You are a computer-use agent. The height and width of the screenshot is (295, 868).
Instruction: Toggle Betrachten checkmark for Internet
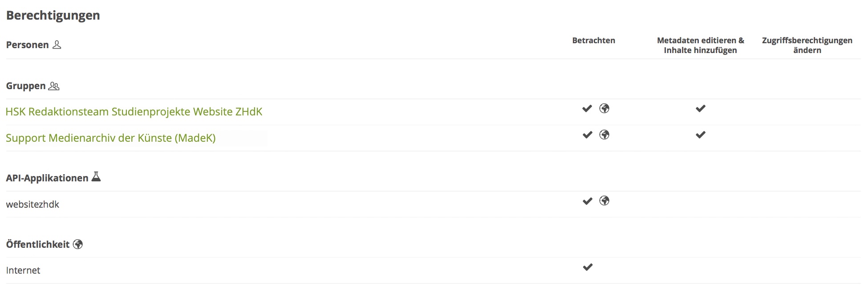pyautogui.click(x=588, y=267)
